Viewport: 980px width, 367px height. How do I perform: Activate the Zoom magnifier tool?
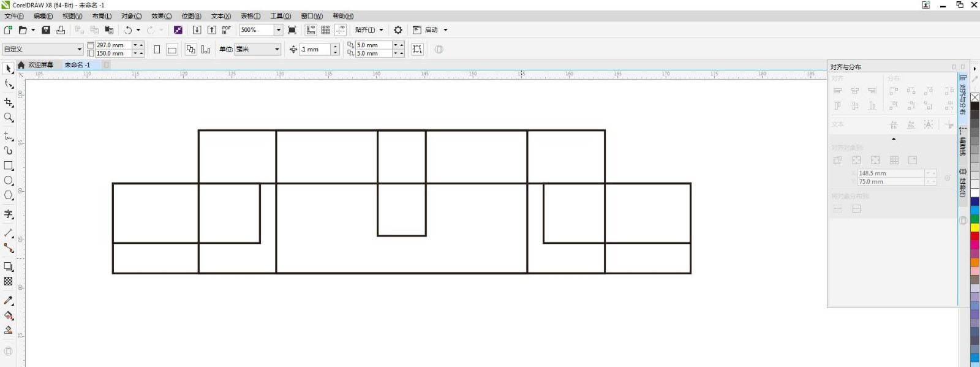click(9, 117)
